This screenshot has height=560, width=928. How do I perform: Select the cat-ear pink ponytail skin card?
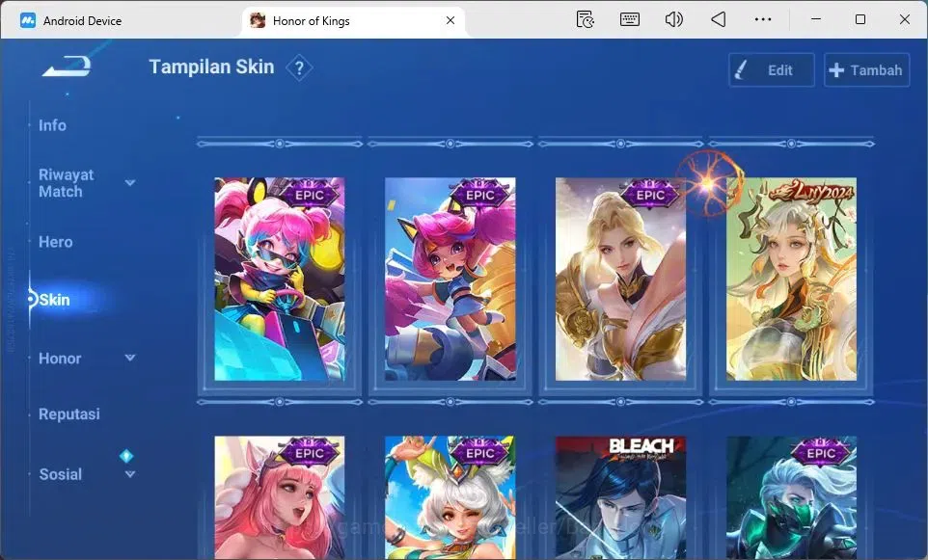tap(450, 280)
